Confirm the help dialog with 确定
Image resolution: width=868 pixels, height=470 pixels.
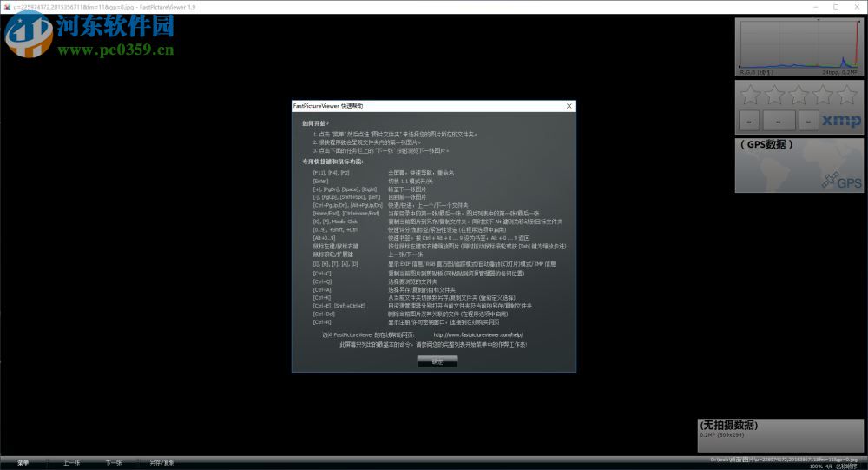pos(437,361)
